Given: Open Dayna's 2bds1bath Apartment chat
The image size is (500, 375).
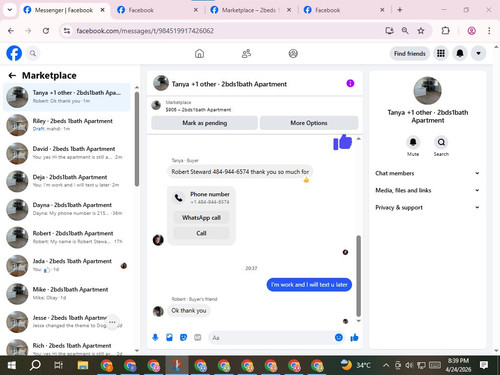Looking at the screenshot, I should (x=67, y=209).
